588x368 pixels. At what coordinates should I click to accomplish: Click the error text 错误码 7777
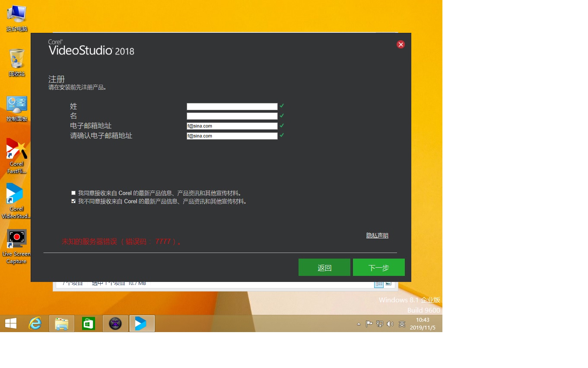click(121, 242)
